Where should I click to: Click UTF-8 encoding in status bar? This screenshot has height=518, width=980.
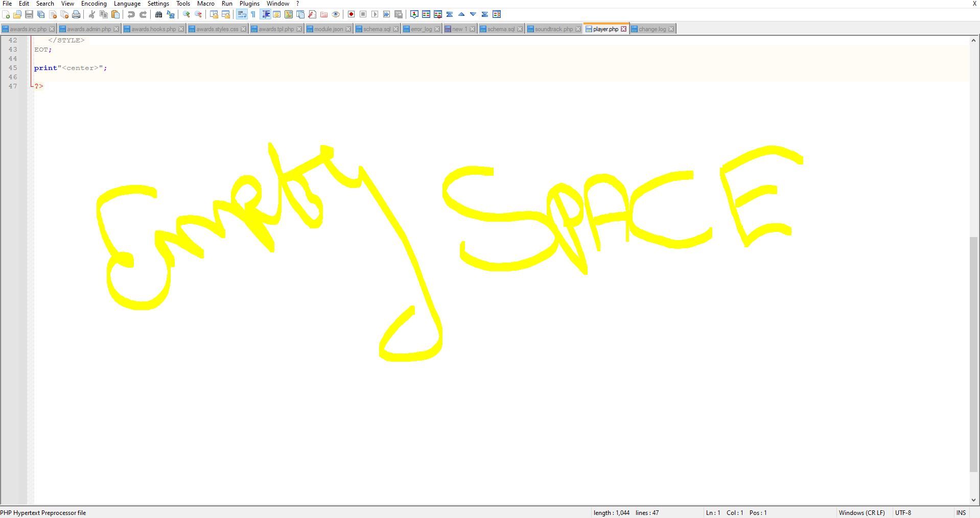pyautogui.click(x=903, y=513)
